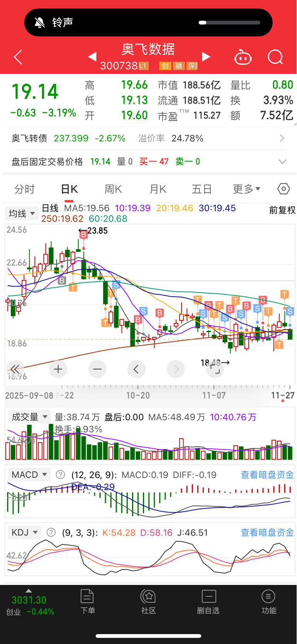This screenshot has width=297, height=644.
Task: Tap the 11-27 date axis label
Action: (x=283, y=395)
